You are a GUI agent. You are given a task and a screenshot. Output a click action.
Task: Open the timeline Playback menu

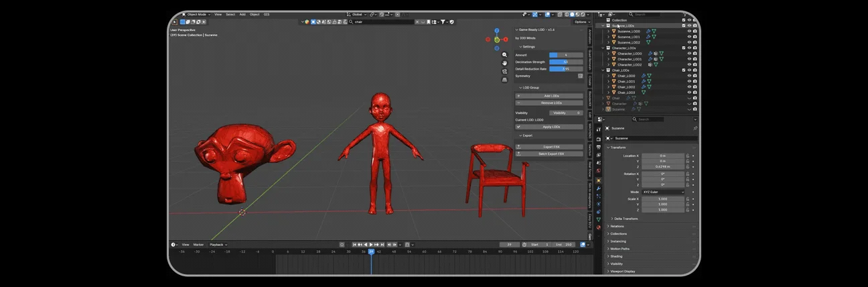(218, 245)
